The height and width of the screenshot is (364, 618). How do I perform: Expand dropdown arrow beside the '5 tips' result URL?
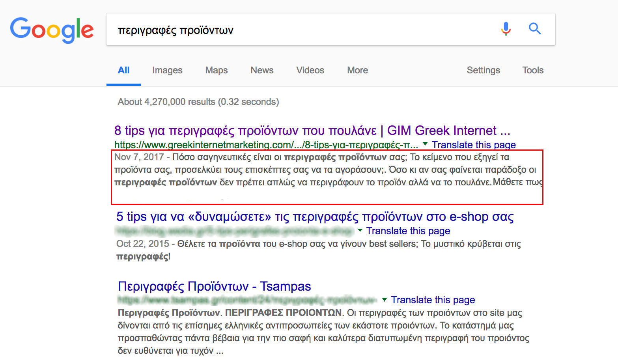click(x=360, y=230)
